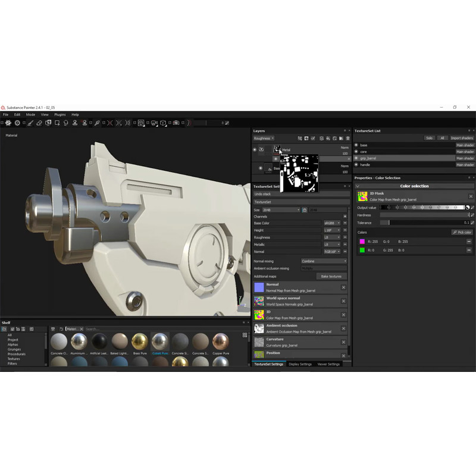Click the Bake textures button
This screenshot has width=476, height=476.
[x=331, y=276]
